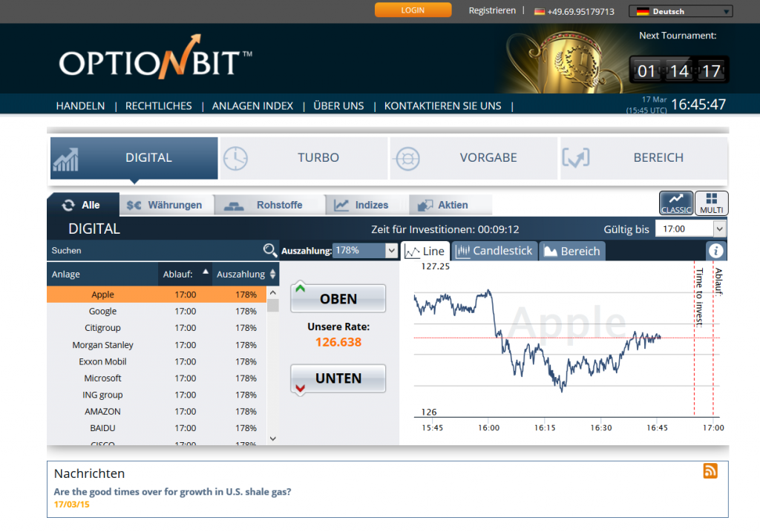
Task: Open the Gültig bis 17:00 dropdown
Action: coord(691,229)
